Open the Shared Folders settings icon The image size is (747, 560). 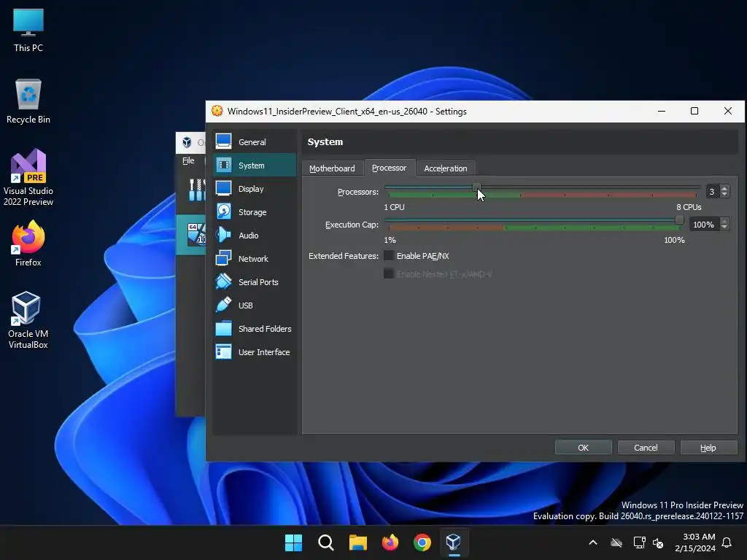coord(223,328)
